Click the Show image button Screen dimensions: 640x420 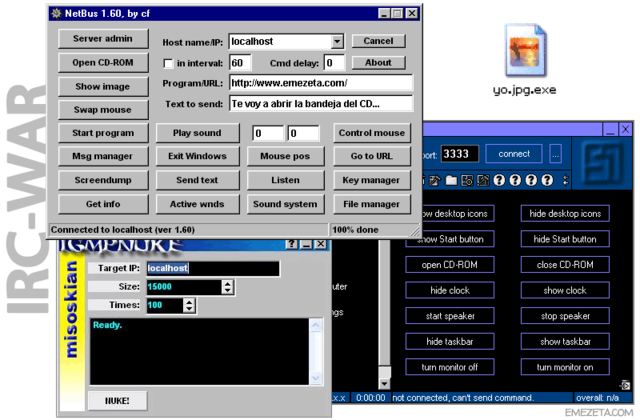click(103, 86)
